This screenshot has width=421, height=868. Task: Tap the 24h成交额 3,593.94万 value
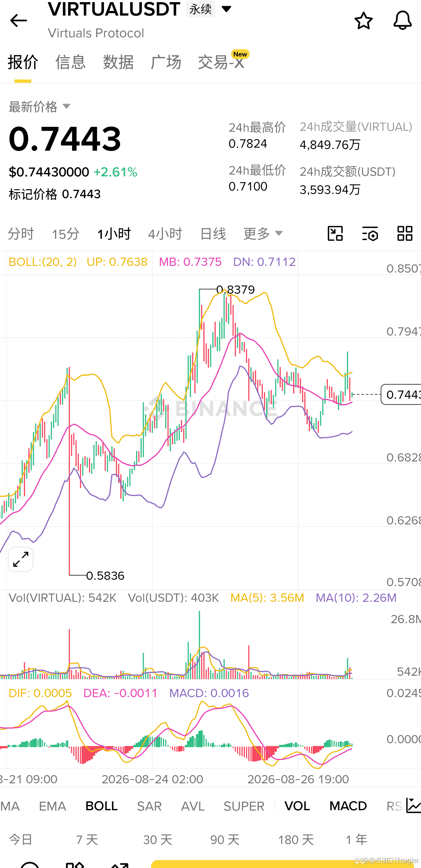click(x=330, y=190)
